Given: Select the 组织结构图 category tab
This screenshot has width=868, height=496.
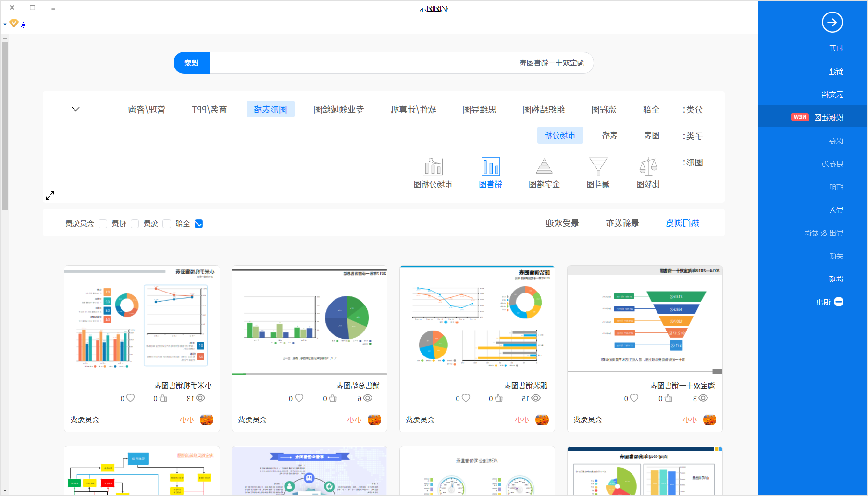Looking at the screenshot, I should click(544, 109).
